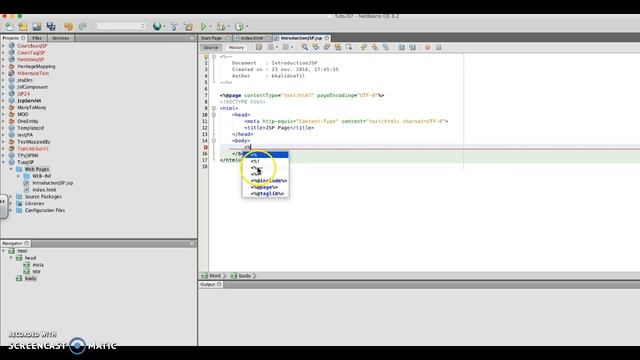Expand the HeritageMapping project node

4,66
